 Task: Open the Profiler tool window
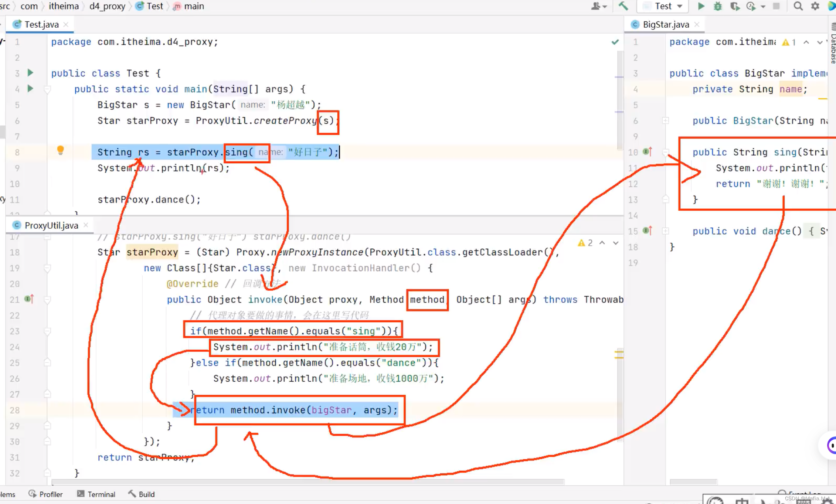[46, 494]
